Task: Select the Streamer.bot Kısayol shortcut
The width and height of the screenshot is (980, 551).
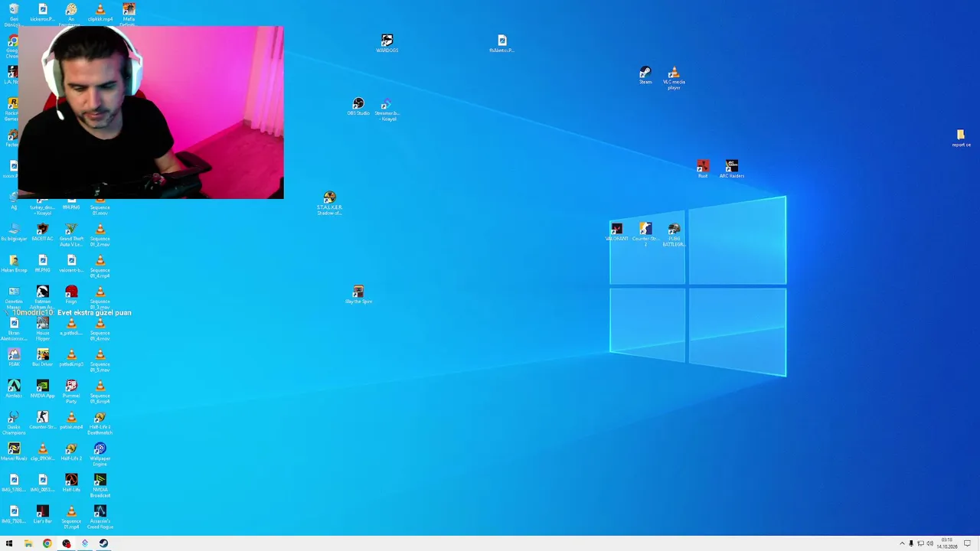Action: click(x=387, y=109)
